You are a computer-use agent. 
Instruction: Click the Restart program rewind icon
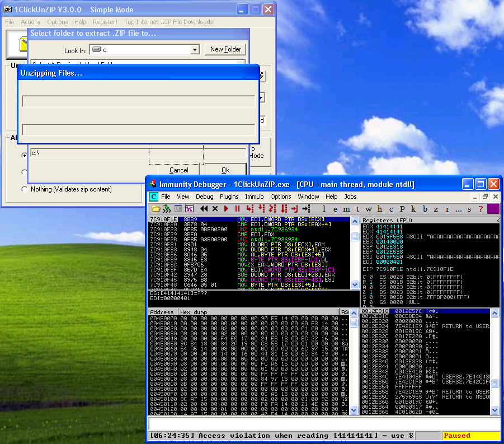coord(204,209)
